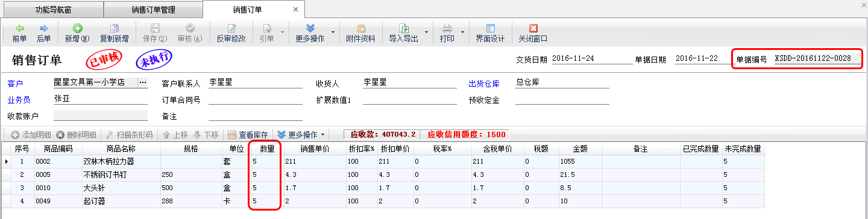Image resolution: width=868 pixels, height=219 pixels.
Task: Select the 不锈钢订书钉 row in the grid
Action: pos(383,174)
